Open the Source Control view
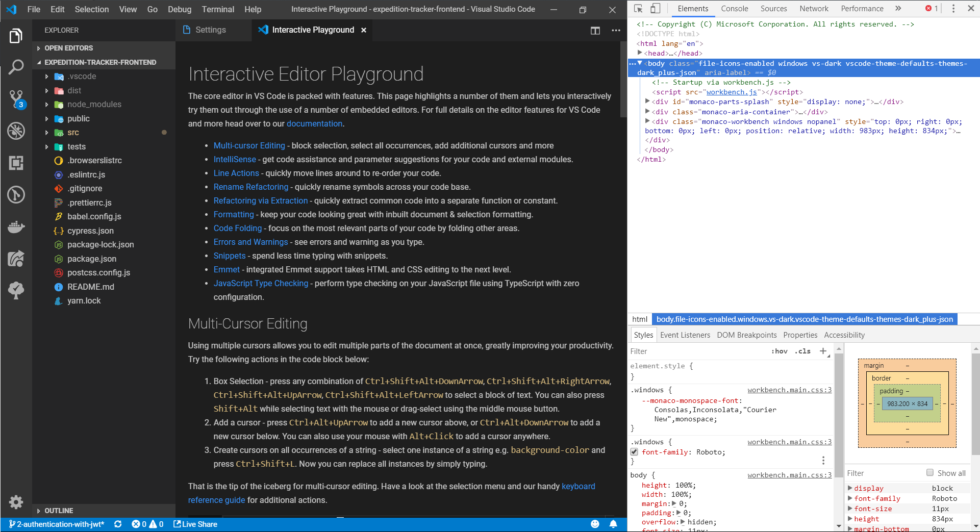 click(x=16, y=99)
